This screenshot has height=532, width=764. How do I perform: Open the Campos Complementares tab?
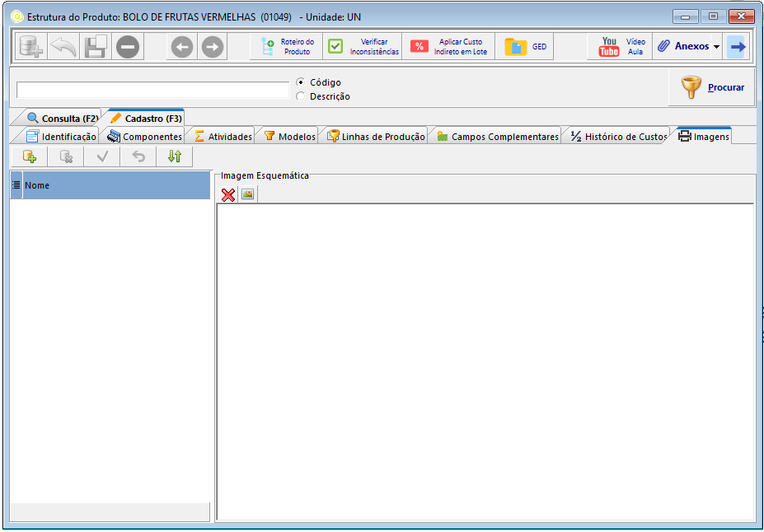498,137
